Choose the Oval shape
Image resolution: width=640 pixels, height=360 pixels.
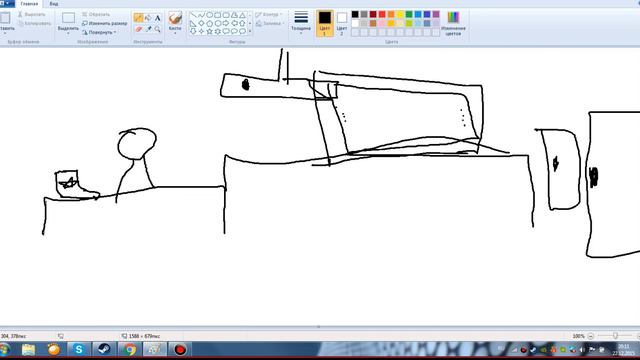pyautogui.click(x=209, y=15)
